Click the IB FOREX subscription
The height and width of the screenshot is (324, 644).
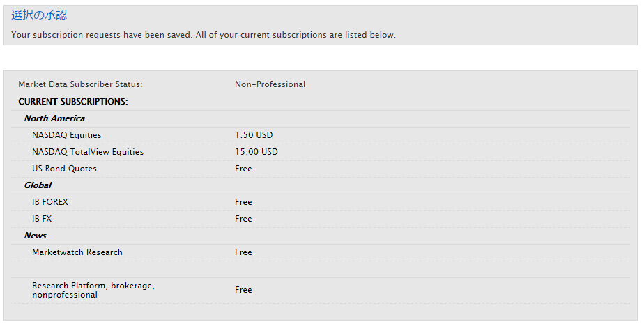pos(50,202)
